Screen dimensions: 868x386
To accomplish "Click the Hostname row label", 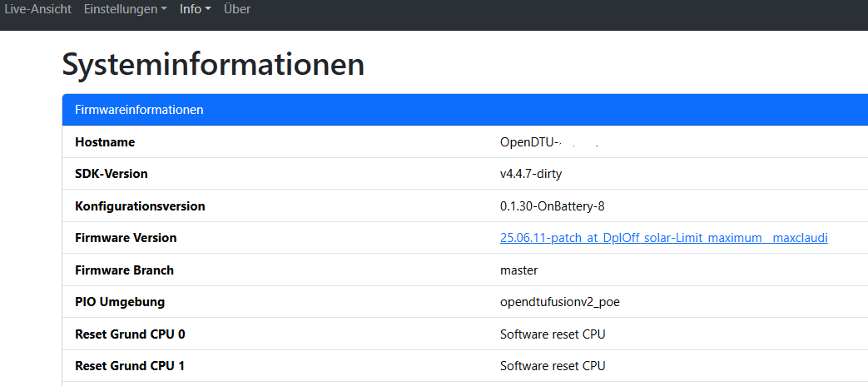I will (x=105, y=142).
